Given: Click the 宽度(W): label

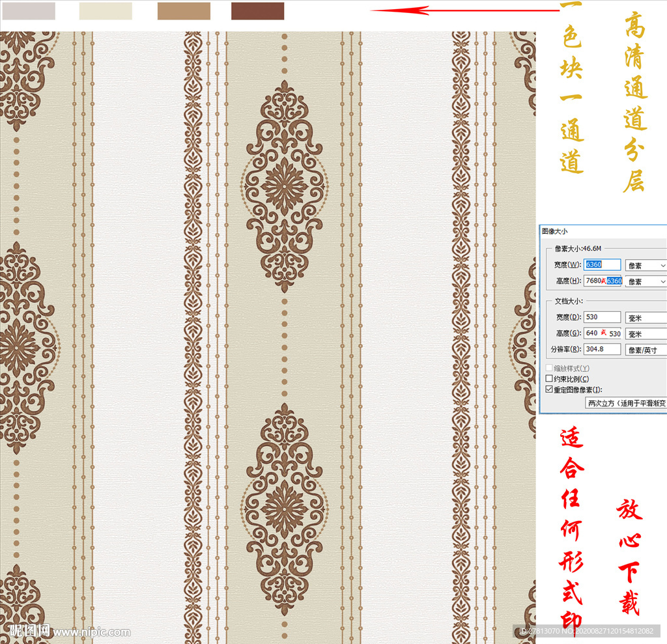Looking at the screenshot, I should (567, 264).
